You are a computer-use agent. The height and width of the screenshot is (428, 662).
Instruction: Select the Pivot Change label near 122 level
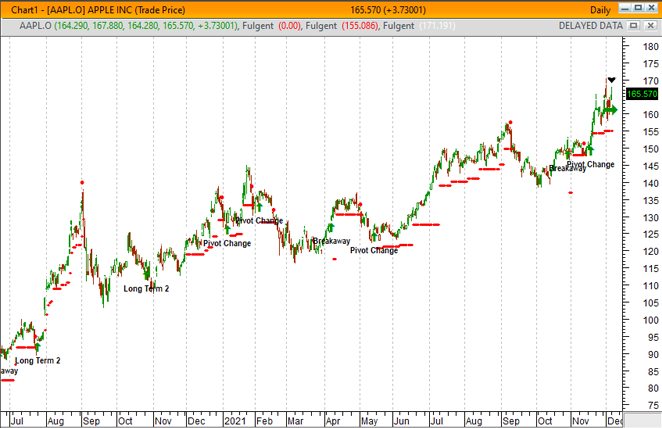coord(227,243)
